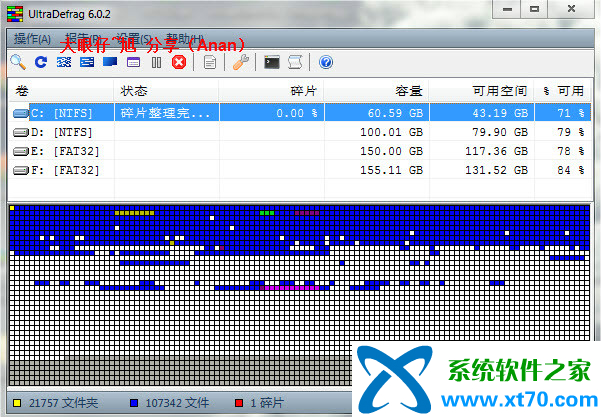Open Help question mark icon

click(326, 62)
